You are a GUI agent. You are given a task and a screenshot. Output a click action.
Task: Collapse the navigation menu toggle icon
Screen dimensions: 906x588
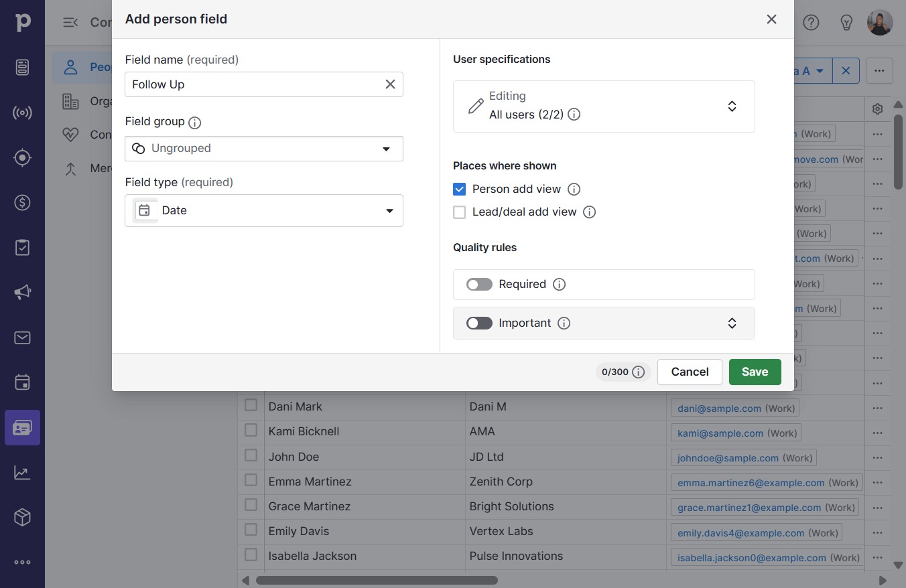coord(70,22)
